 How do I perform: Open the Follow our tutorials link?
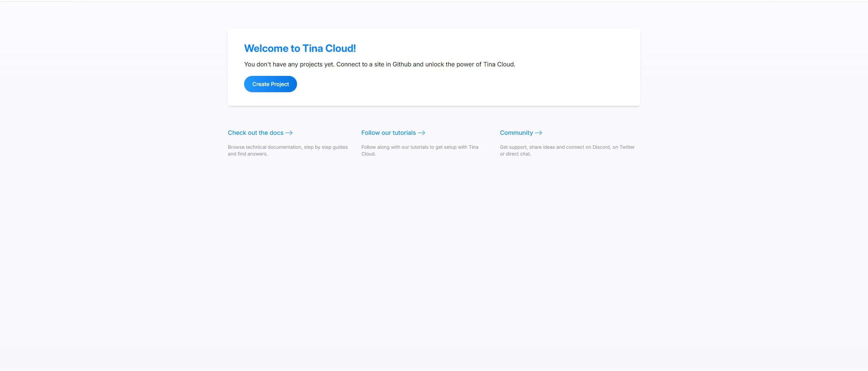(393, 133)
